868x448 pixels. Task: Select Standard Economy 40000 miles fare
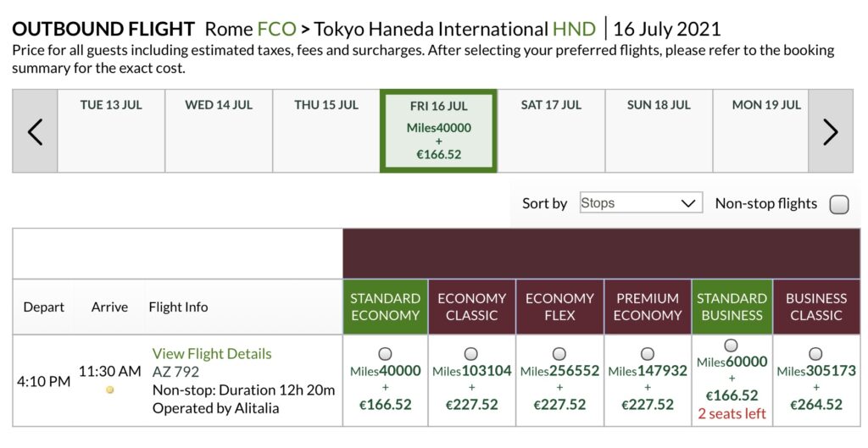coord(385,353)
